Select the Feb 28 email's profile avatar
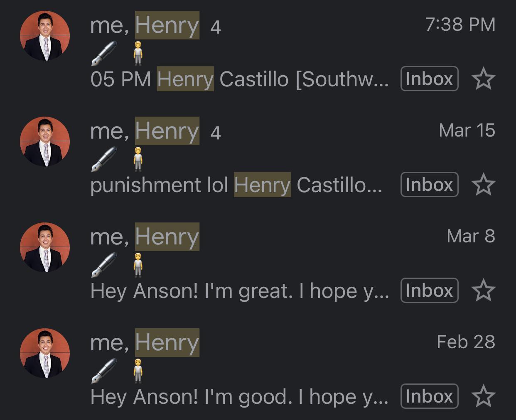516x420 pixels. point(45,353)
